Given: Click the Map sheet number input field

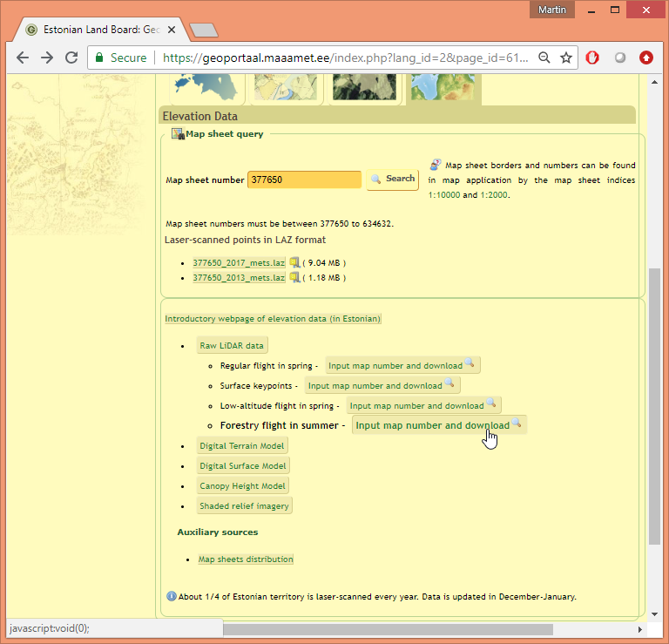Looking at the screenshot, I should click(x=304, y=180).
